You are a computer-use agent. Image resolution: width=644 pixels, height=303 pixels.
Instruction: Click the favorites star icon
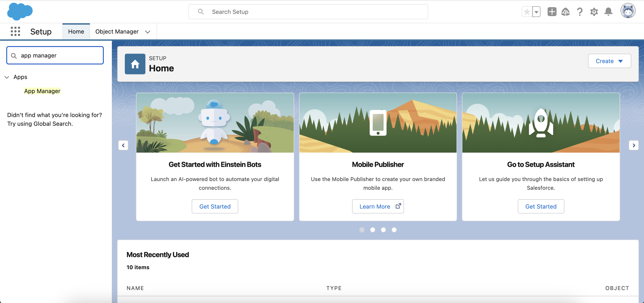(x=527, y=11)
